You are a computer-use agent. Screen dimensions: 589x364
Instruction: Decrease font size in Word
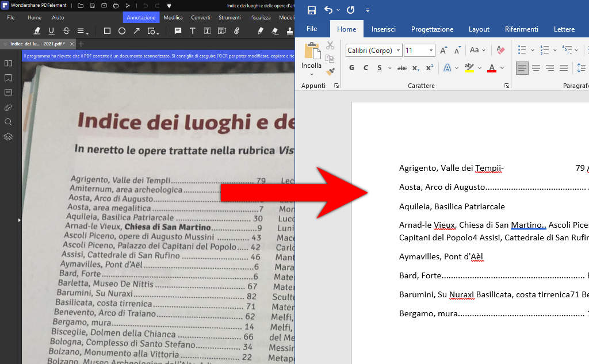tap(457, 50)
